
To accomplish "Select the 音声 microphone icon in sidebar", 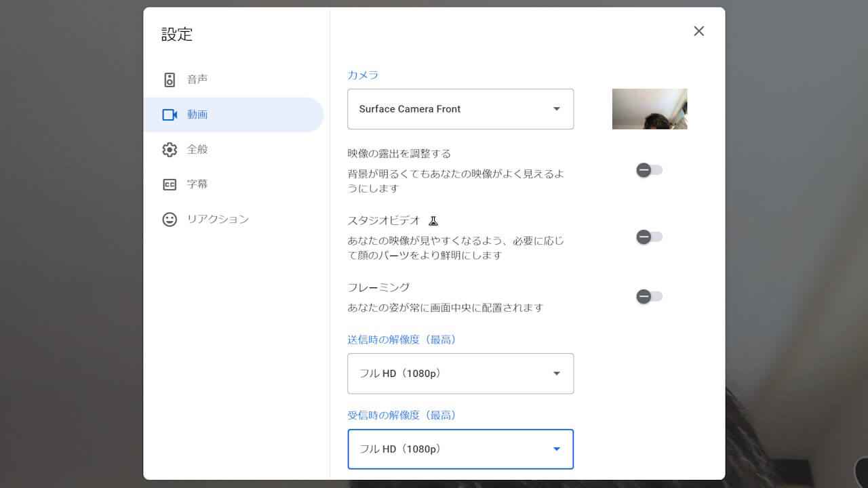I will coord(170,79).
